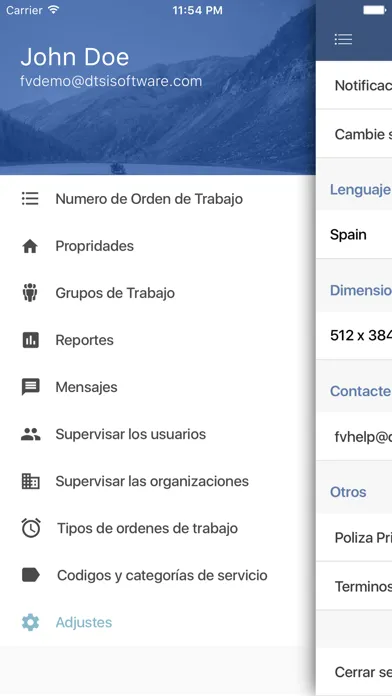
Task: Select Supervisar las organizaciones
Action: click(x=158, y=481)
